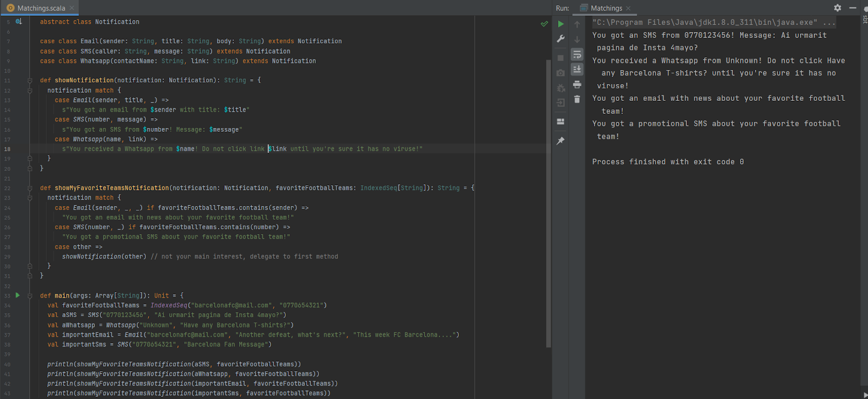Screen dimensions: 868x399
Task: Click the restore layout icon in Run panel
Action: click(561, 121)
